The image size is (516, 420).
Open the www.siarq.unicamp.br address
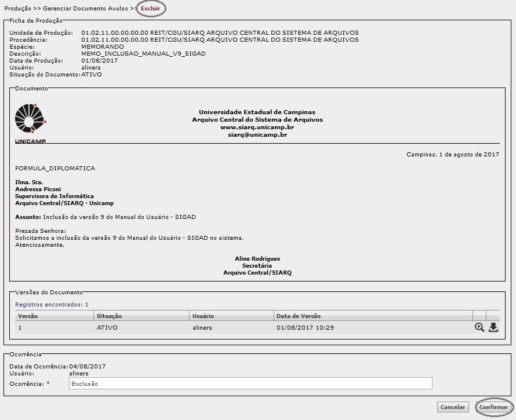[257, 127]
